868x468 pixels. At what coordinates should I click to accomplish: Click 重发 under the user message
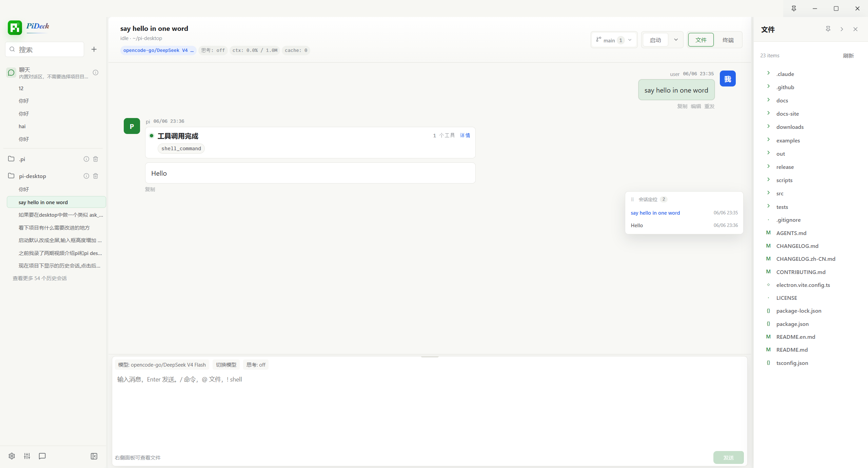[709, 106]
